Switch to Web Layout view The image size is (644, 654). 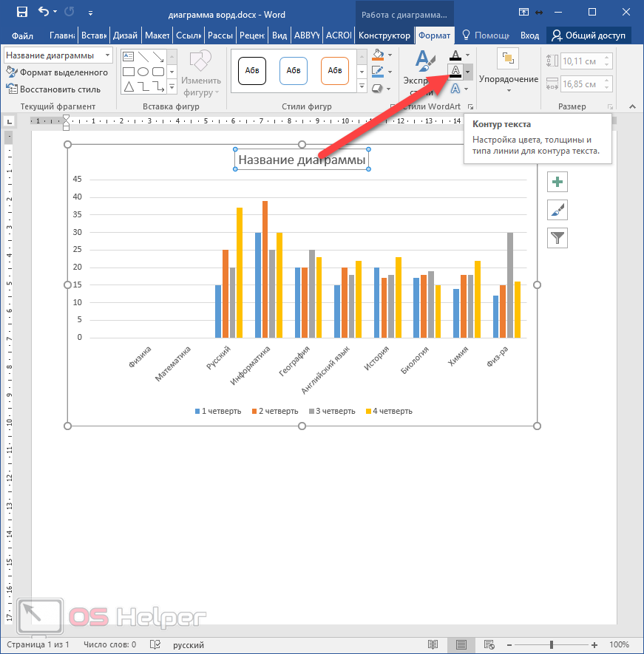pos(489,644)
